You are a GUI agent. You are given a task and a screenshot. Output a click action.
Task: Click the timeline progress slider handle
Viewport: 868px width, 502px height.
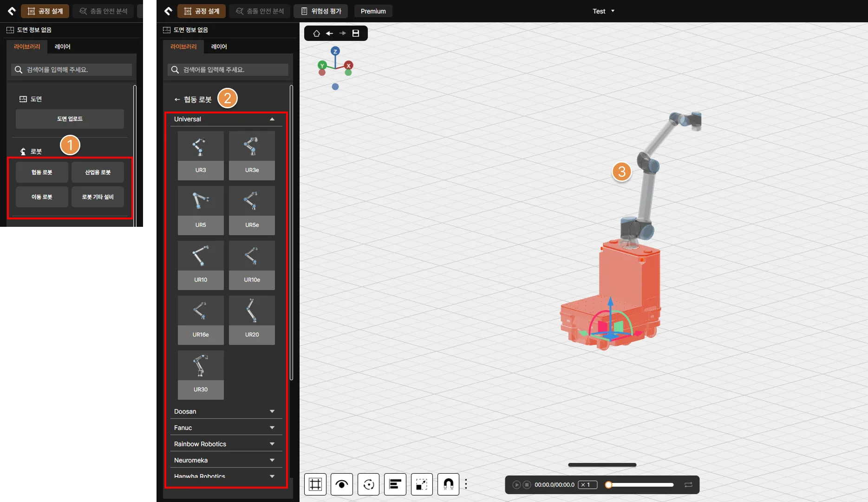608,485
